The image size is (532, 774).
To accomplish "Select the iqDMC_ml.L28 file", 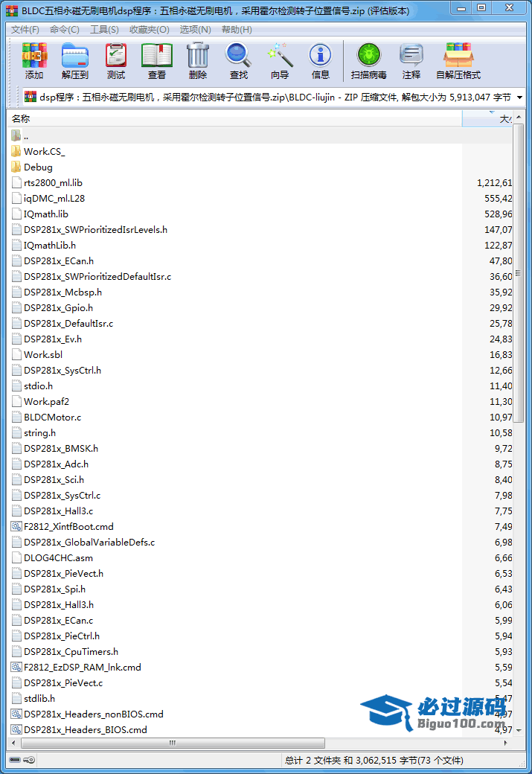I will (54, 199).
